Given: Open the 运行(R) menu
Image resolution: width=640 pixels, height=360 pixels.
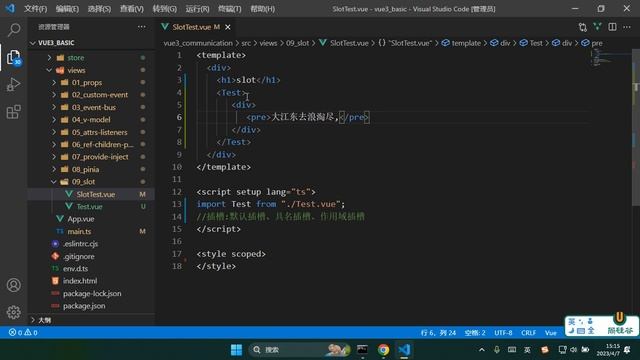Looking at the screenshot, I should point(197,9).
